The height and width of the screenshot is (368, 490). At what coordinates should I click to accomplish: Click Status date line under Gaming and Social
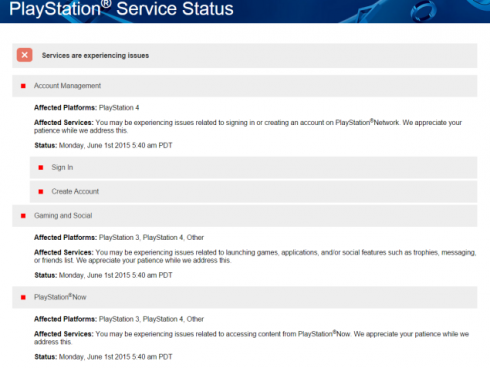pyautogui.click(x=103, y=275)
